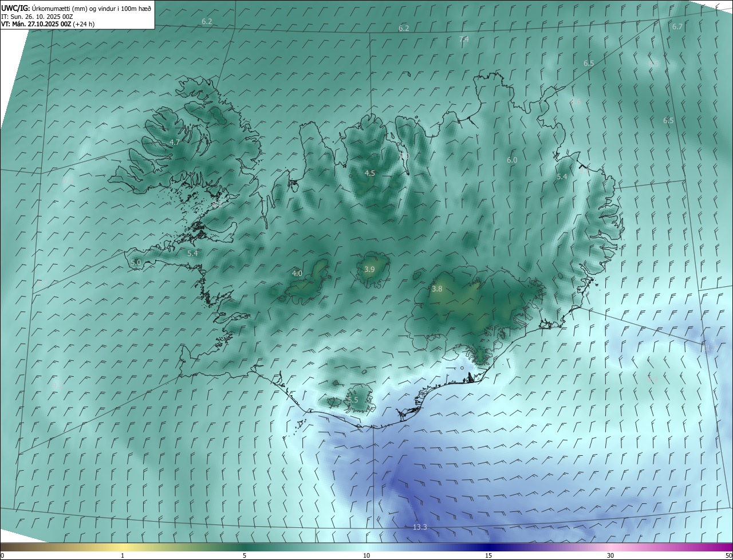Screen dimensions: 733x560
Task: Click the map title 'Úrkomumætti (mm) og vindur í 100m hæð'
Action: 91,7
